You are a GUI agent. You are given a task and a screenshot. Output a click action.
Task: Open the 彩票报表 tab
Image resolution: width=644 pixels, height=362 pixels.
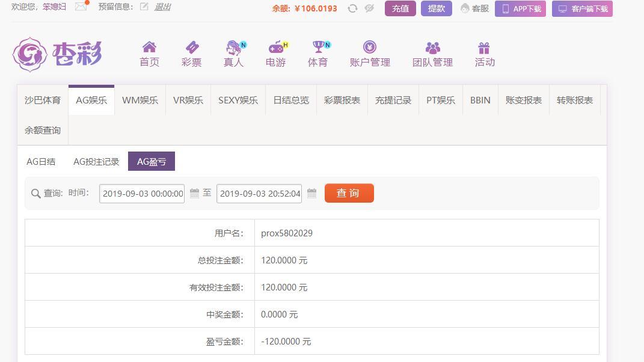click(x=342, y=100)
